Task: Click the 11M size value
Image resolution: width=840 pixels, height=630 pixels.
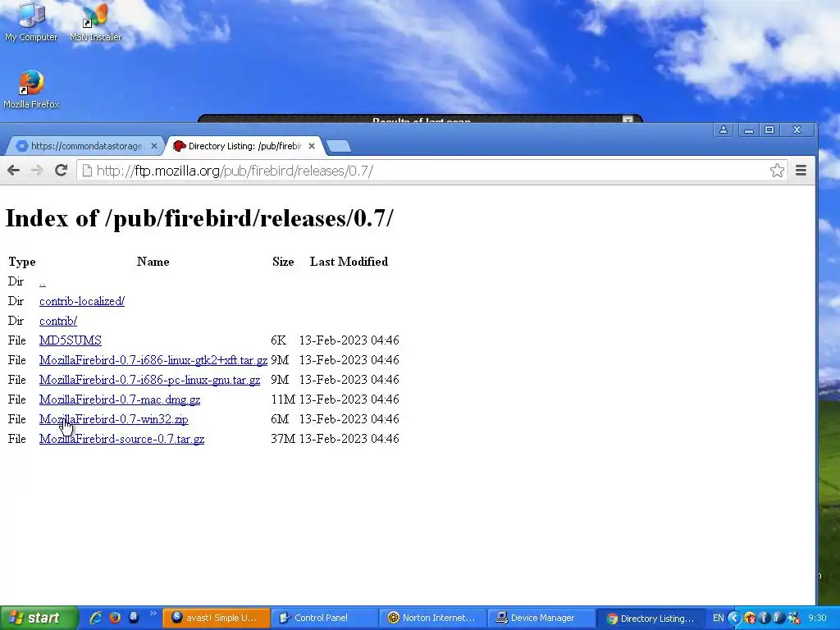Action: (283, 399)
